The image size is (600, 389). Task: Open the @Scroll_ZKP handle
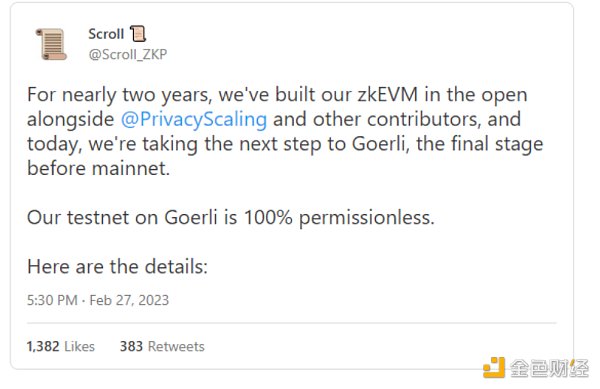[128, 54]
